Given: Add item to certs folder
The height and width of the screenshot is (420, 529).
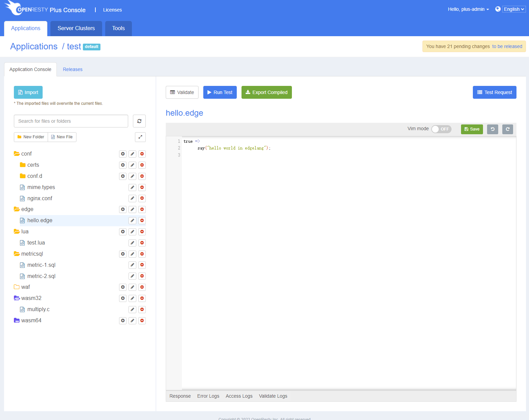Looking at the screenshot, I should (123, 165).
